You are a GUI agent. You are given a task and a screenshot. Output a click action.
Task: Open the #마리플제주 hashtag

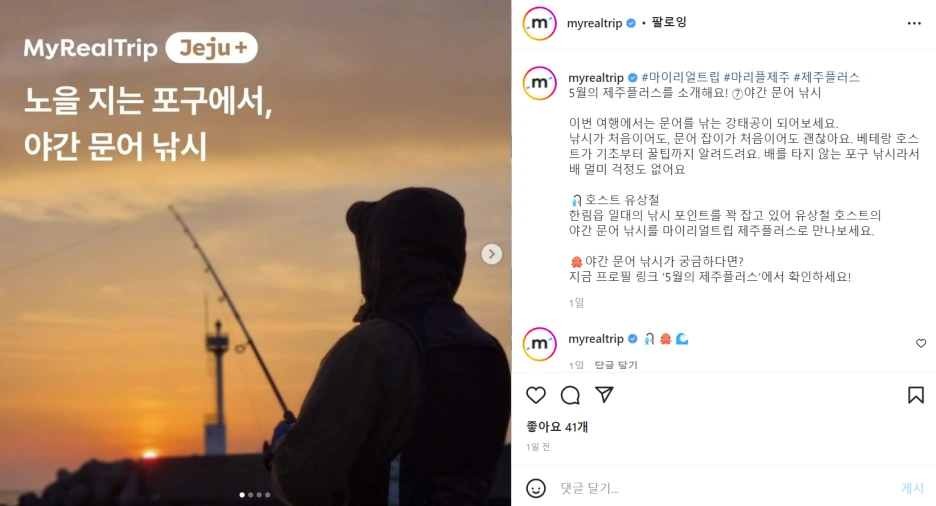756,77
